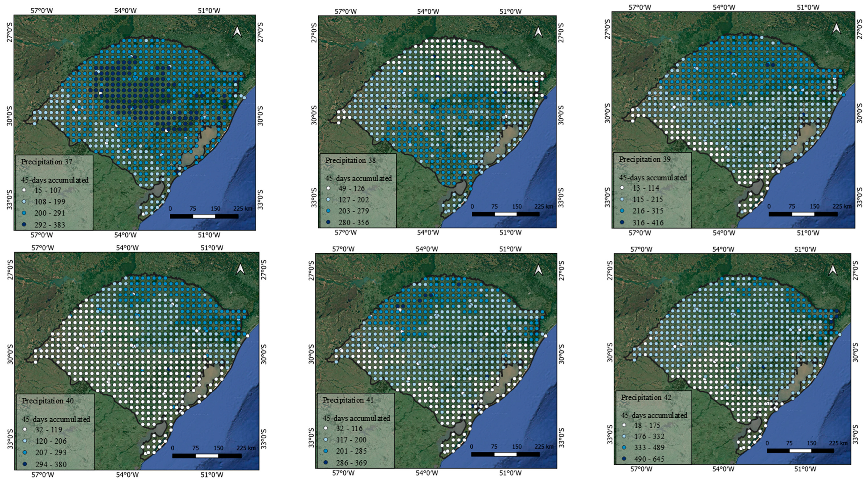This screenshot has height=482, width=868.
Task: Click north arrow on Precipitation 39 map
Action: pyautogui.click(x=836, y=29)
